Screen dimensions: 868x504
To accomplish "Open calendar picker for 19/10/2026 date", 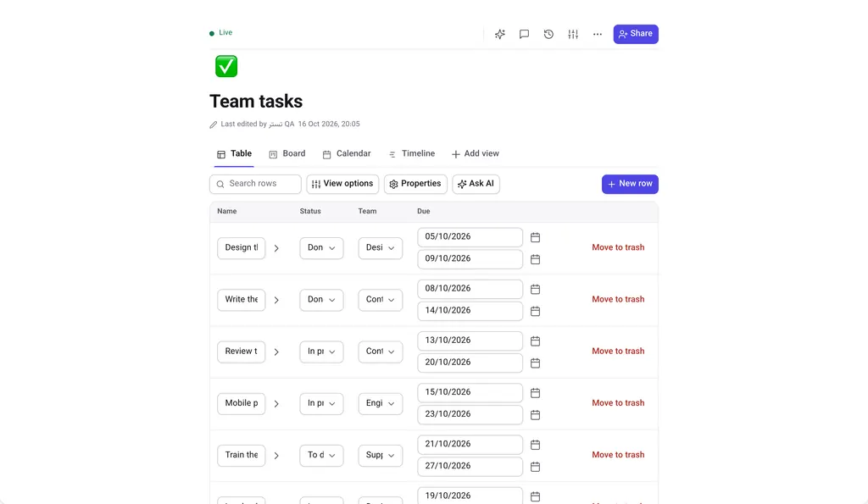I will point(536,497).
